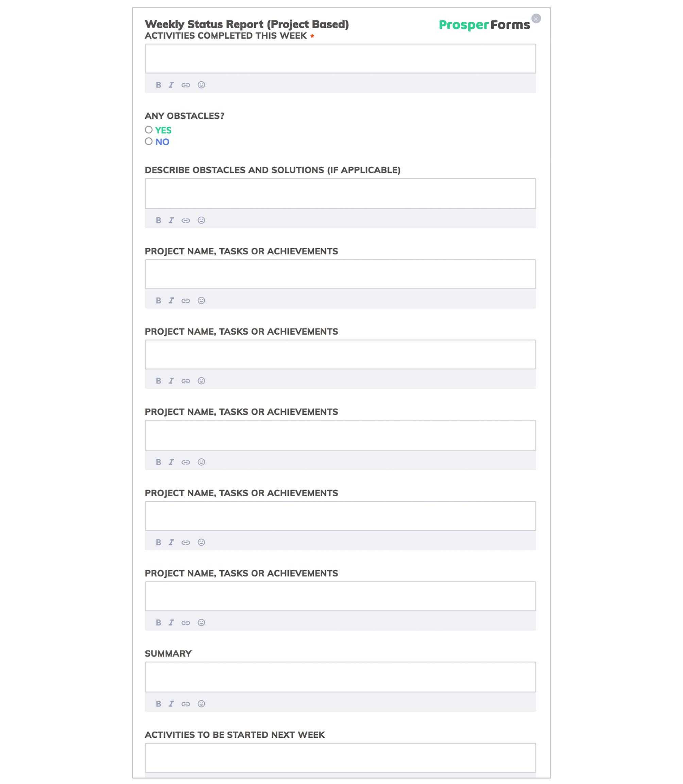Screen dimensions: 683x784
Task: Click the Italic icon in fourth Project field
Action: click(171, 541)
